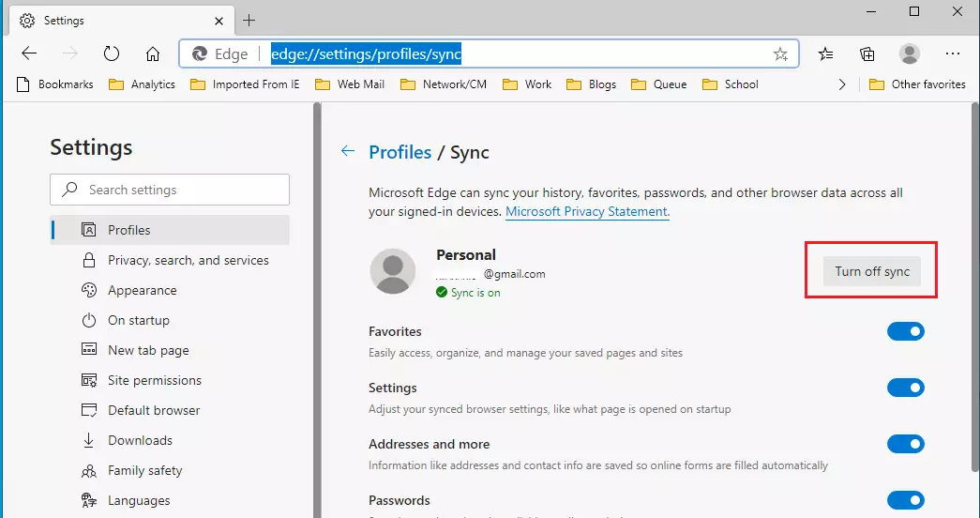Expand the Analytics bookmarks folder
This screenshot has width=980, height=518.
142,84
